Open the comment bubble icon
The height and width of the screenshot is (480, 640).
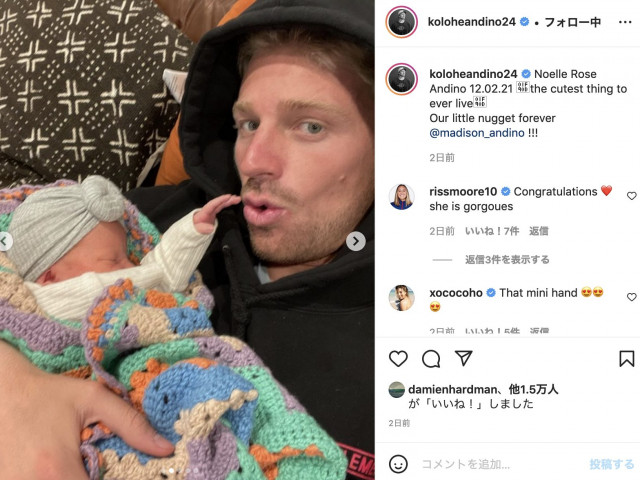[431, 359]
